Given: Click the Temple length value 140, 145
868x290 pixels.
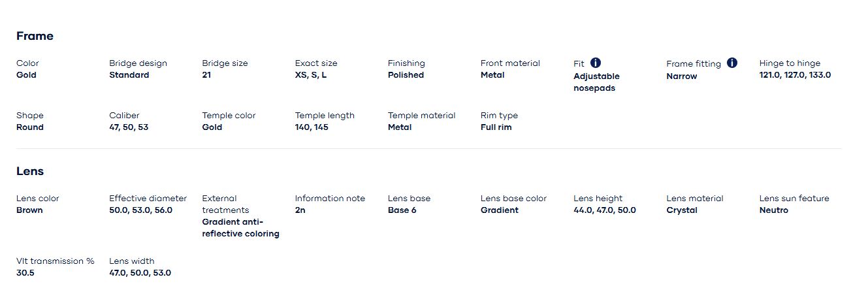Looking at the screenshot, I should 312,127.
